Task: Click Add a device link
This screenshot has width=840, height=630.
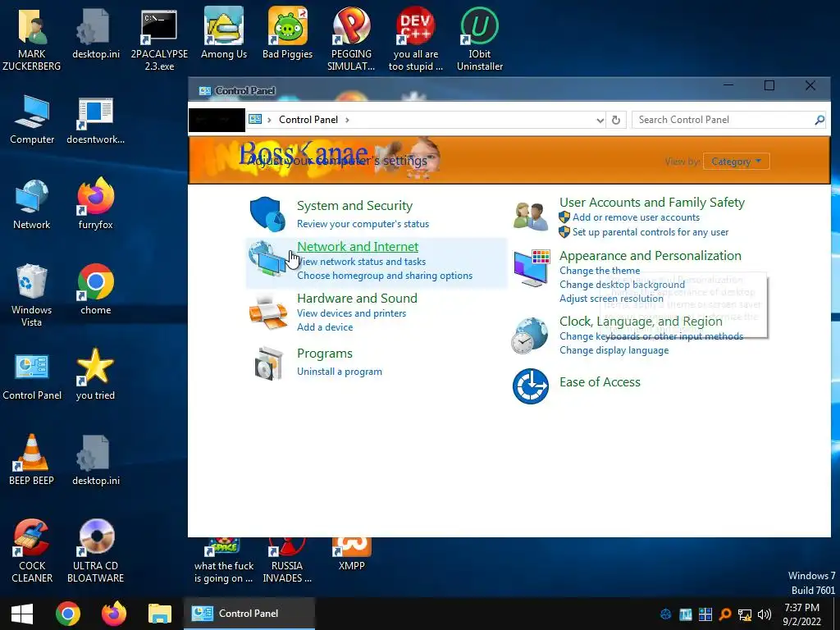Action: pos(325,327)
